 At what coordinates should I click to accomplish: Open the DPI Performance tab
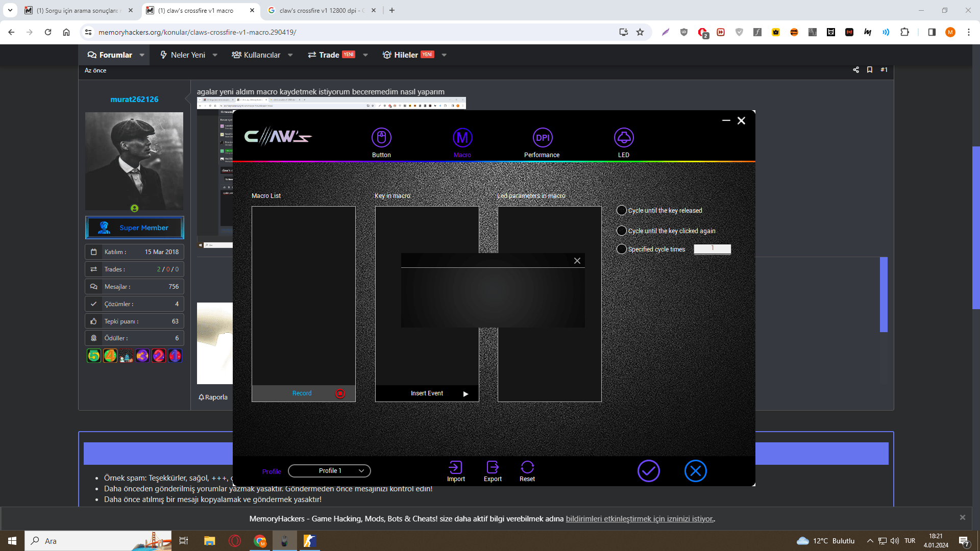point(542,142)
